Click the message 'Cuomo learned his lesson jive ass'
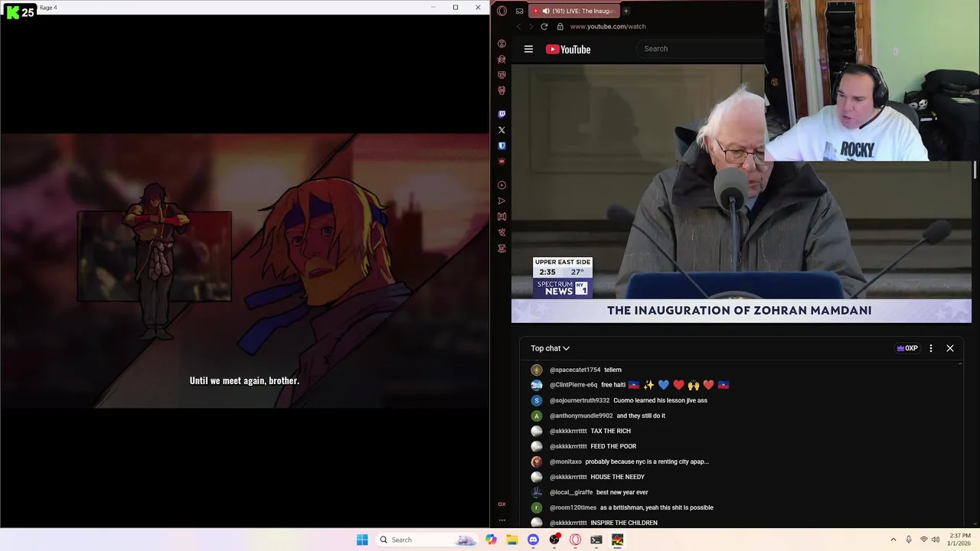The width and height of the screenshot is (980, 551). [x=660, y=400]
